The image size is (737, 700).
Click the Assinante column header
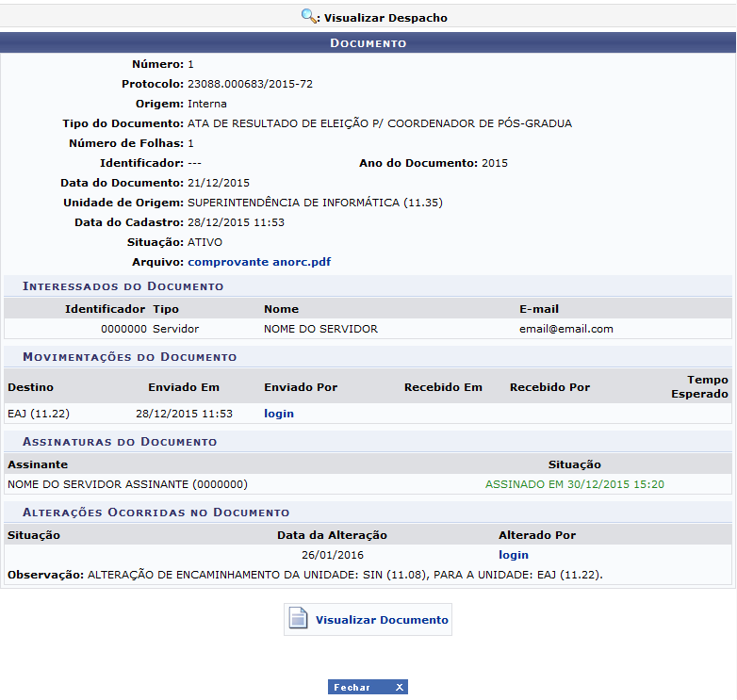38,464
